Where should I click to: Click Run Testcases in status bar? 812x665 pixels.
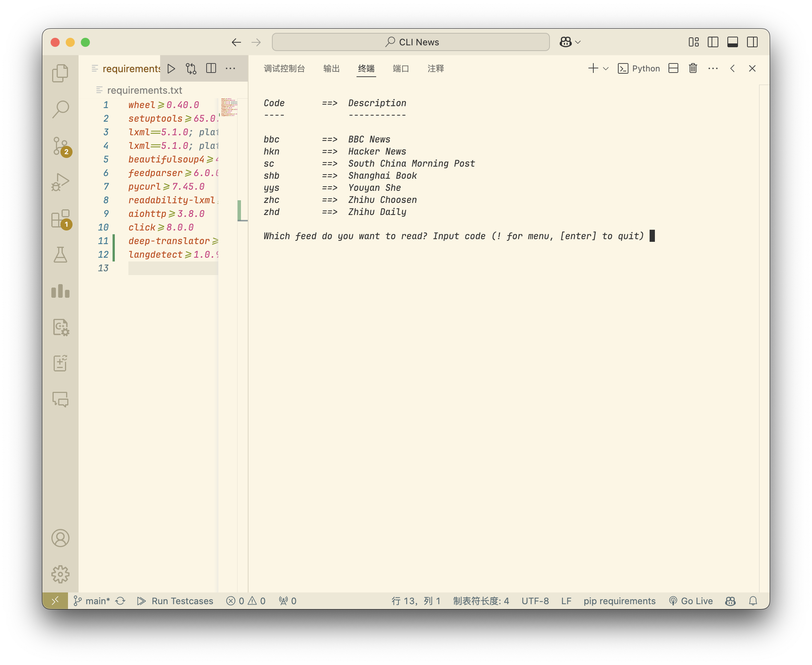(175, 601)
